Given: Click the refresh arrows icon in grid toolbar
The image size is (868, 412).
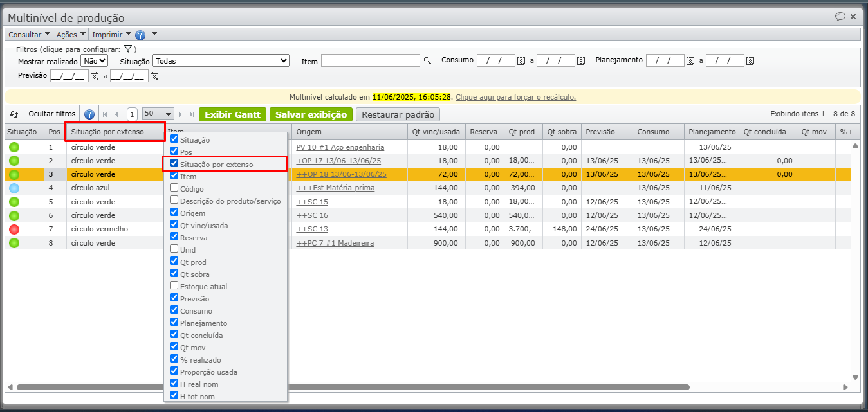Looking at the screenshot, I should pos(14,114).
